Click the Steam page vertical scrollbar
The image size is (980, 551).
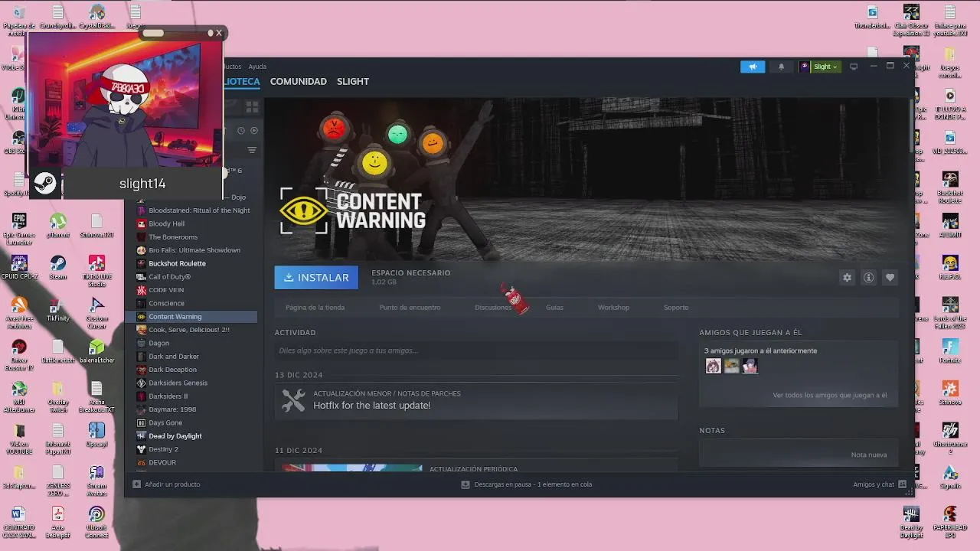point(911,126)
